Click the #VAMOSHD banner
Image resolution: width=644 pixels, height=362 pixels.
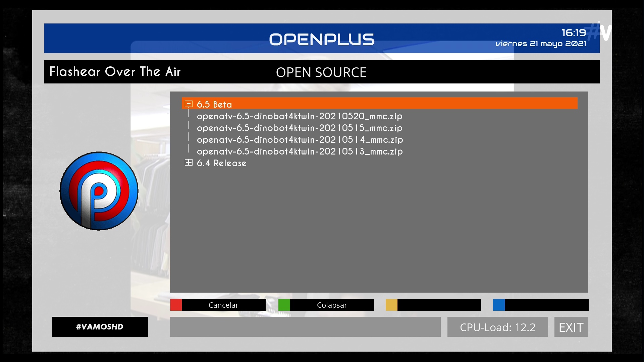point(100,327)
